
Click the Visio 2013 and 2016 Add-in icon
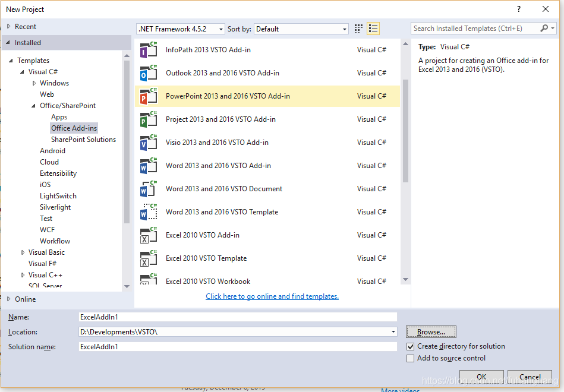coord(148,143)
